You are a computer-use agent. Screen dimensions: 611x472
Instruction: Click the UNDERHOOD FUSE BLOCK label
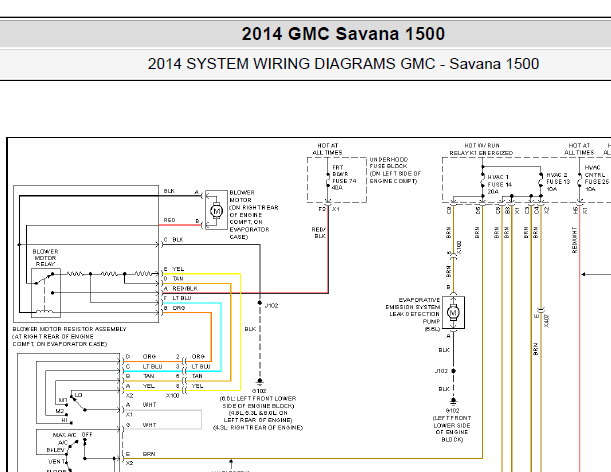(395, 170)
